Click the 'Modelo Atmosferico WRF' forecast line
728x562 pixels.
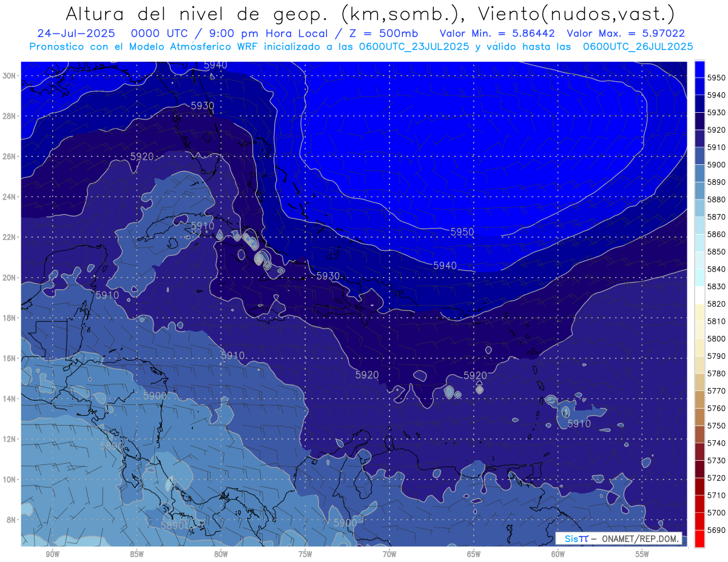[x=362, y=46]
